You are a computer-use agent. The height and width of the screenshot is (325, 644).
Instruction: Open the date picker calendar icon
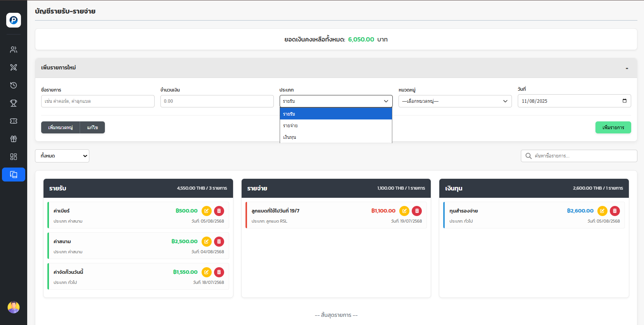pos(624,101)
